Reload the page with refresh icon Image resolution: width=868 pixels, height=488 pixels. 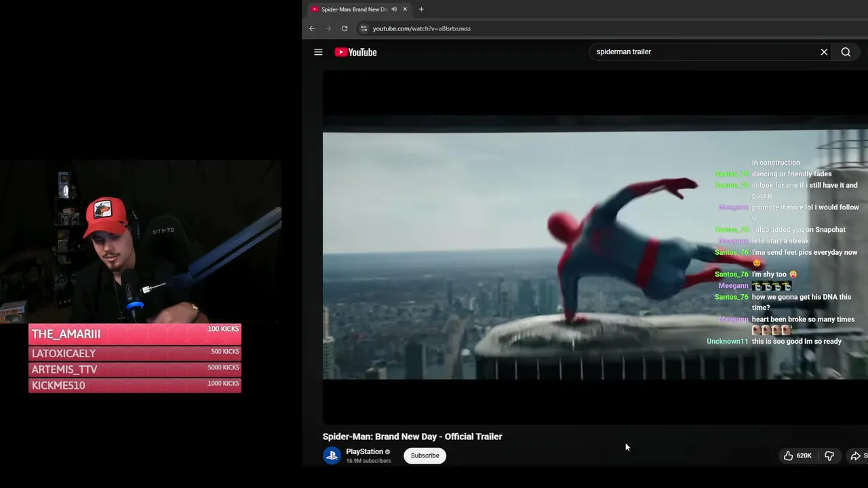click(344, 28)
